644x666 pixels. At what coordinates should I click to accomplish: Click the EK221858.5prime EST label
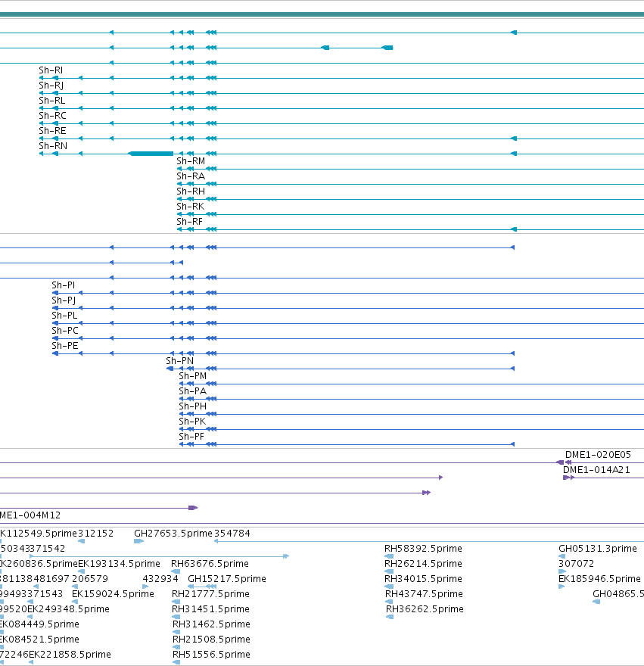70,655
